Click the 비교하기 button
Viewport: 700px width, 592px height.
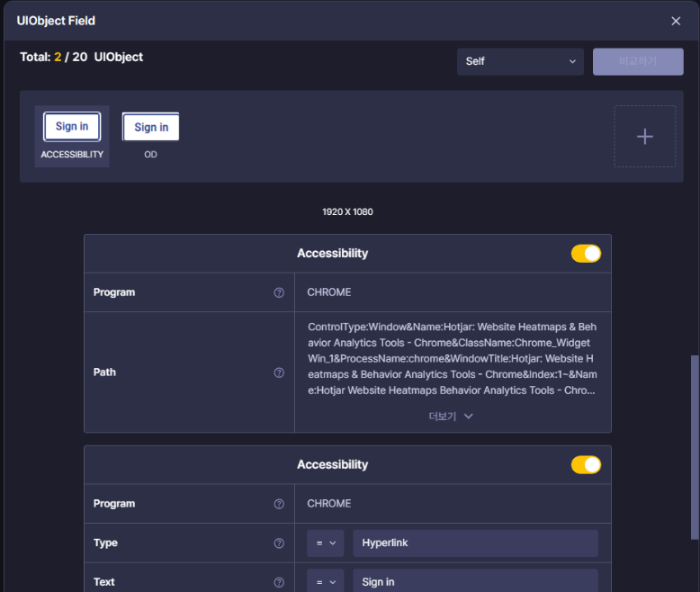coord(638,61)
